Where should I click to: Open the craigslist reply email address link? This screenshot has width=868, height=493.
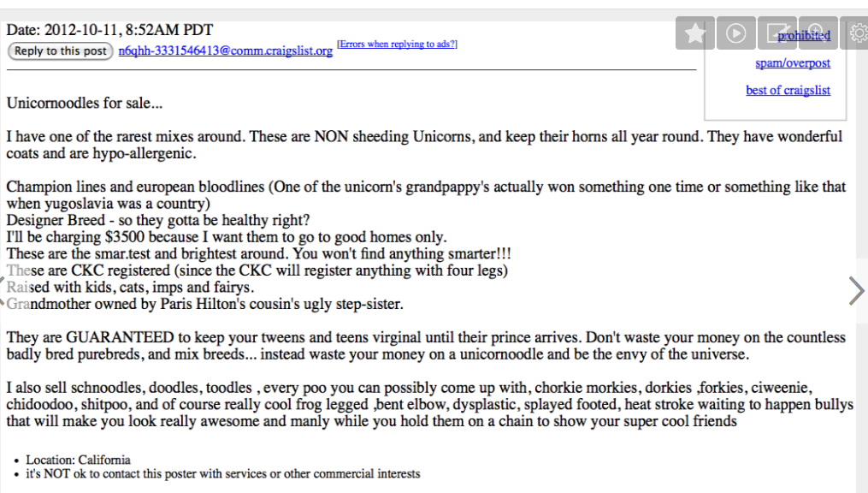coord(226,51)
